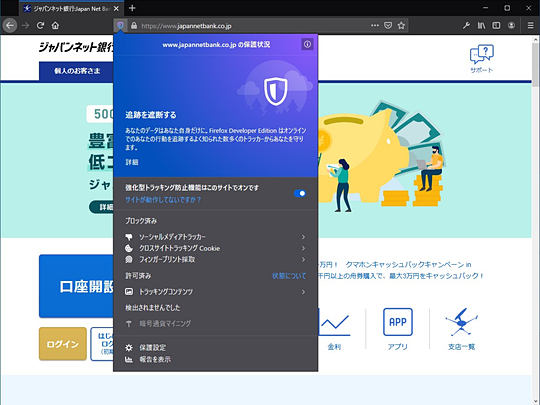Image resolution: width=540 pixels, height=405 pixels.
Task: Close the ジャパンネット銀行 tab
Action: click(x=116, y=9)
